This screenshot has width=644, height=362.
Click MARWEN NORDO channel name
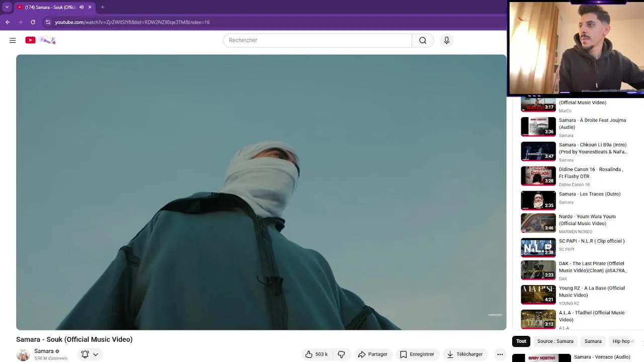pyautogui.click(x=576, y=232)
